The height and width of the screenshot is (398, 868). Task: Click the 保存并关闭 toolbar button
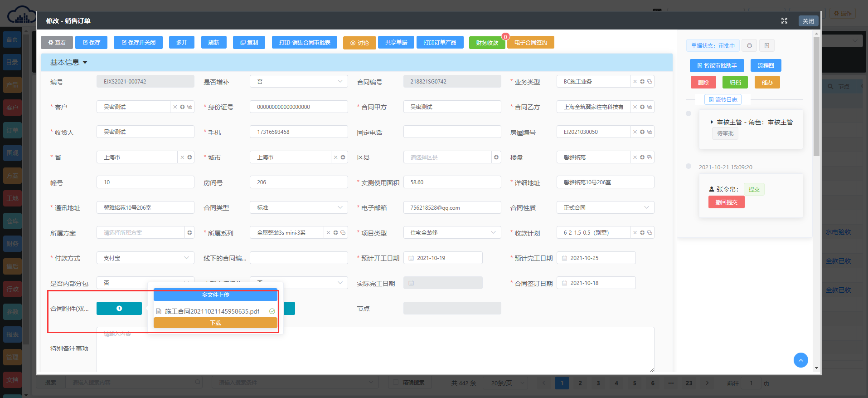pyautogui.click(x=138, y=43)
